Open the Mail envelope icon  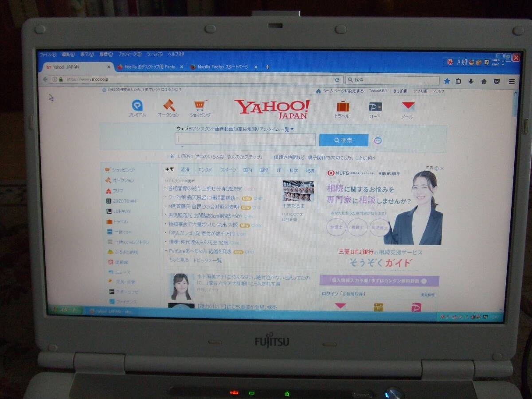[x=408, y=107]
